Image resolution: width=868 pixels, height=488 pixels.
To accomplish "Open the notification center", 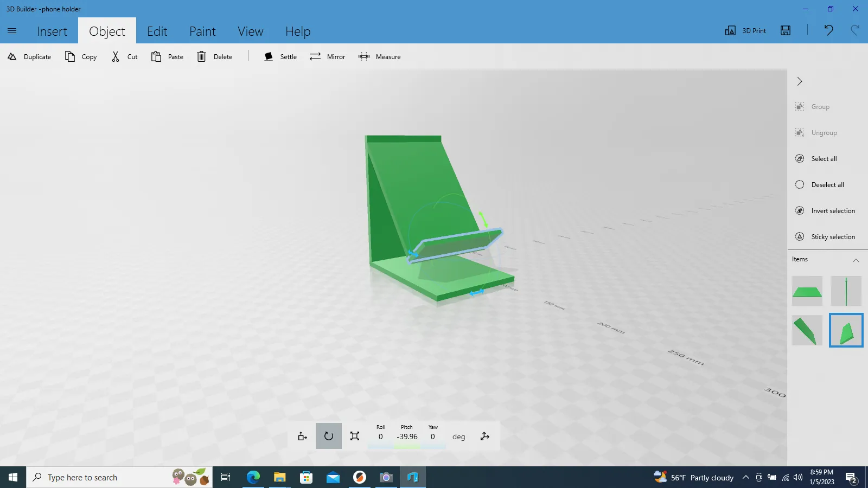I will (851, 478).
